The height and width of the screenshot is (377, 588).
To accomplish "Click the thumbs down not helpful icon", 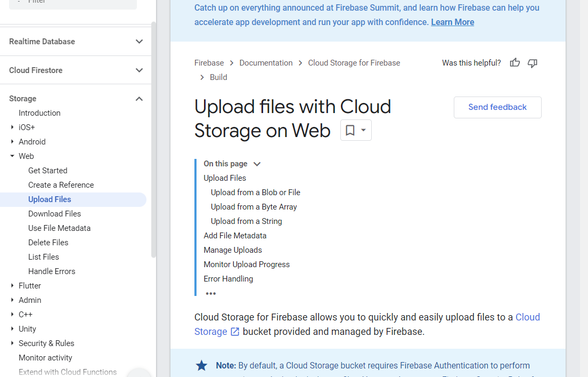I will (533, 63).
